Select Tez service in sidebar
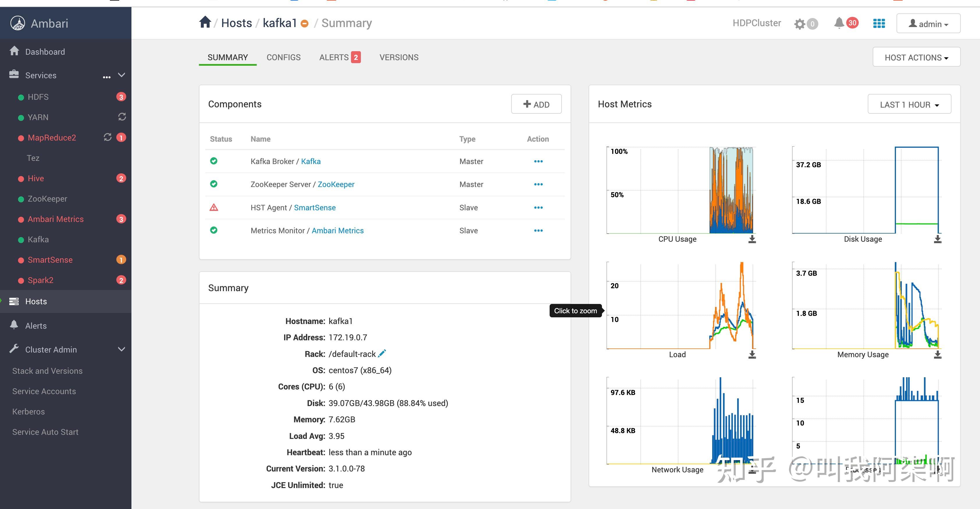Viewport: 980px width, 509px height. click(33, 158)
